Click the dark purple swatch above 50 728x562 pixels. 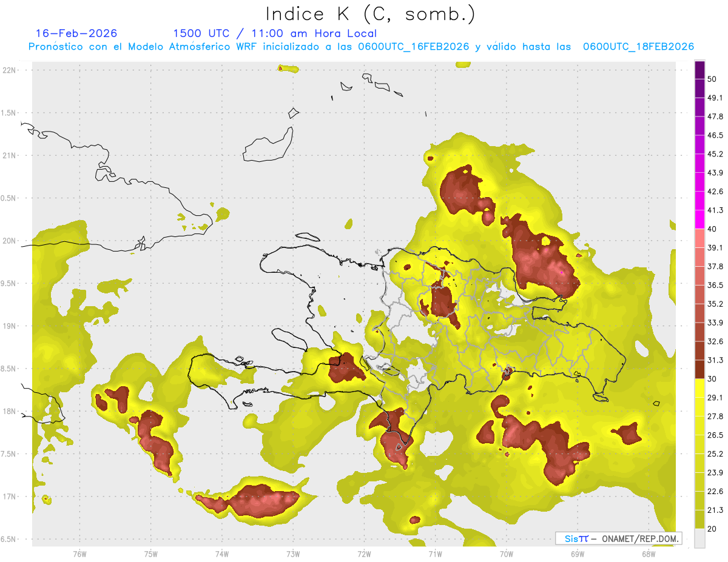pos(700,70)
